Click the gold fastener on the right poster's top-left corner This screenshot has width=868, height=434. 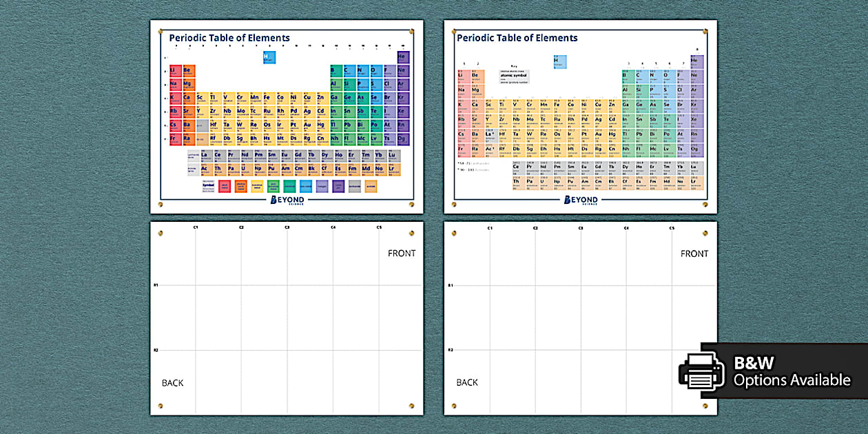(x=453, y=30)
